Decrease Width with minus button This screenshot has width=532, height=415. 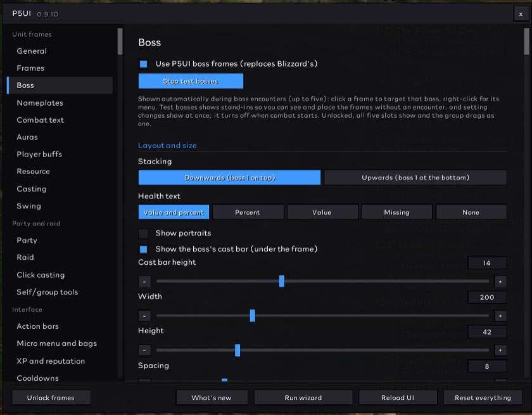point(144,316)
